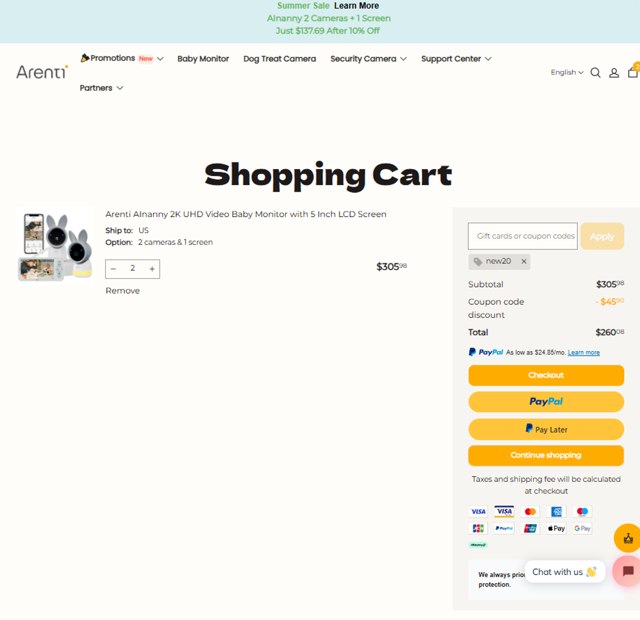Image resolution: width=640 pixels, height=620 pixels.
Task: Open the user account icon
Action: tap(613, 73)
